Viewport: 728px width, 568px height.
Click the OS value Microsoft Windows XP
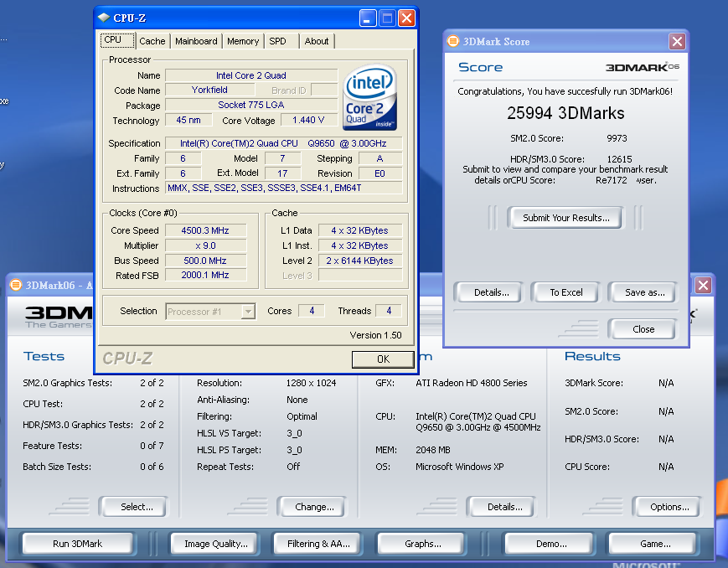[x=460, y=467]
